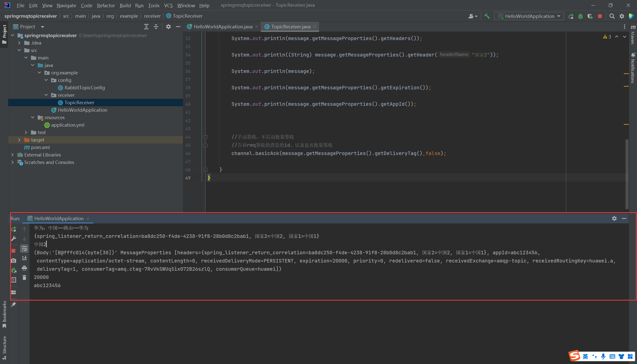Pin the Run tab
The width and height of the screenshot is (637, 364).
pyautogui.click(x=13, y=304)
